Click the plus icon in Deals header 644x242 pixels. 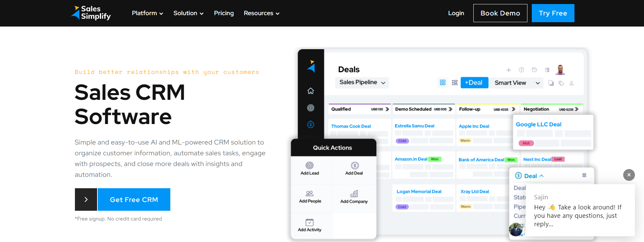509,70
